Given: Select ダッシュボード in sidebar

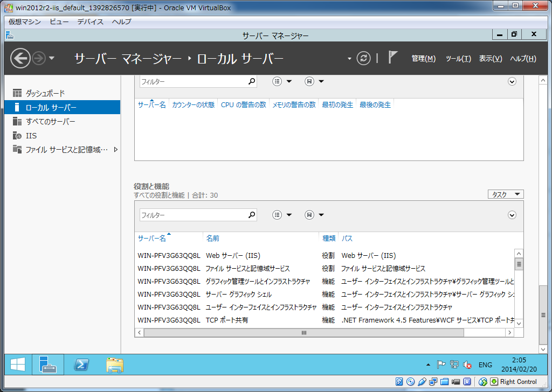Looking at the screenshot, I should point(63,93).
